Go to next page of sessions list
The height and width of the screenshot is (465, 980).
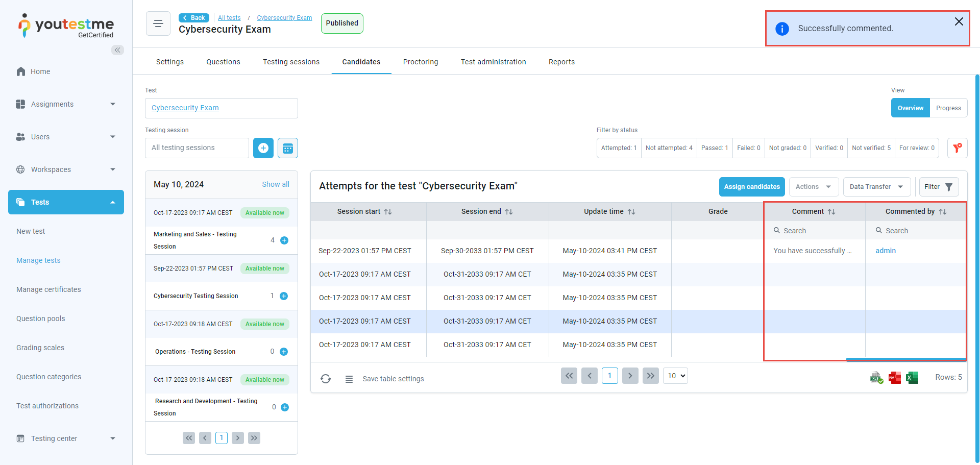(x=238, y=438)
